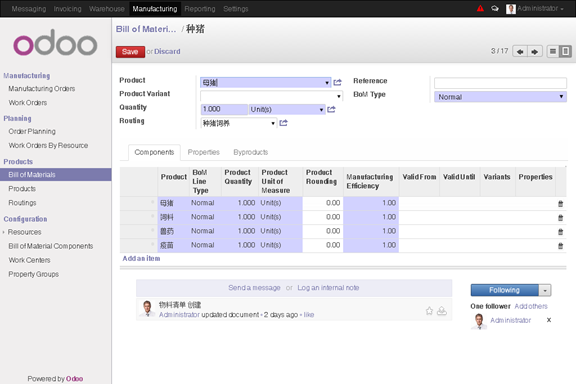Open the conversations chat icon

point(495,8)
